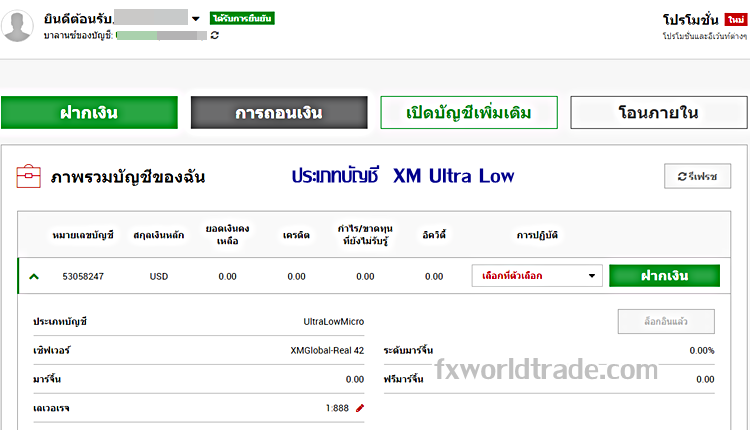This screenshot has height=430, width=750.
Task: Collapse account row 53058247 with the chevron
Action: (35, 276)
